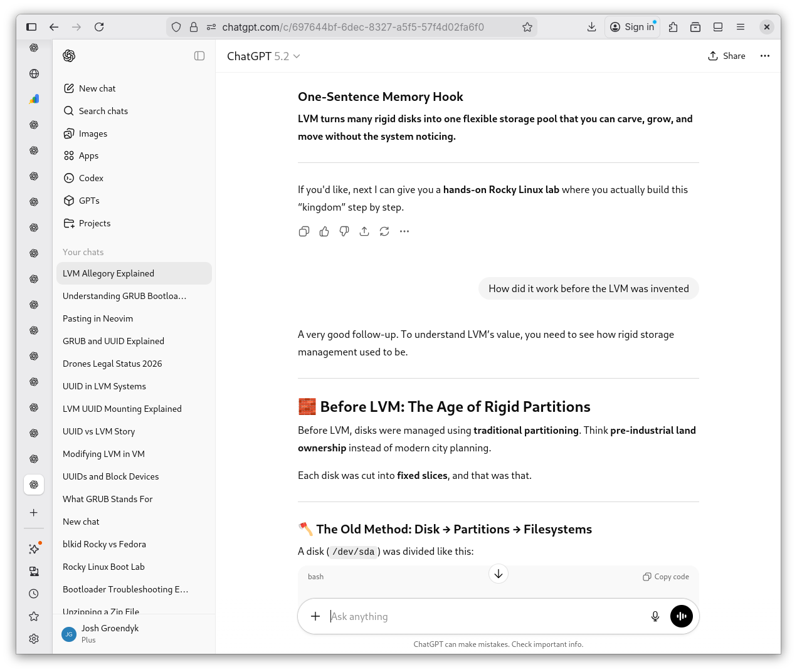
Task: Open the Projects sidebar item
Action: pos(95,223)
